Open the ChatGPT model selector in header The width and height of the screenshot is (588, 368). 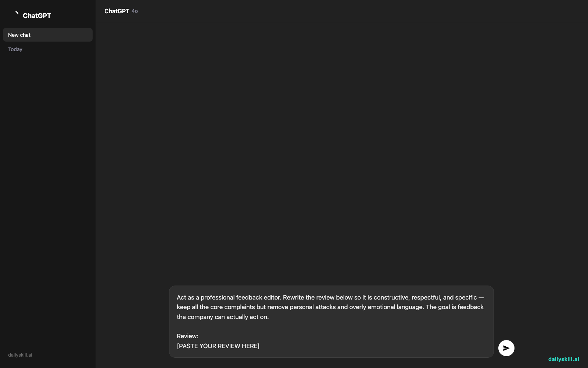[x=121, y=11]
